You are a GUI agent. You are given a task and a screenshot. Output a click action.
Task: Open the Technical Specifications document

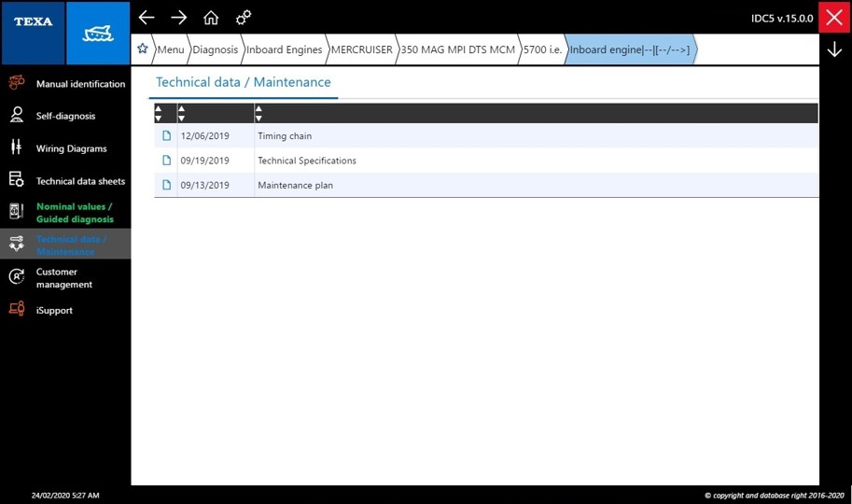pos(307,161)
